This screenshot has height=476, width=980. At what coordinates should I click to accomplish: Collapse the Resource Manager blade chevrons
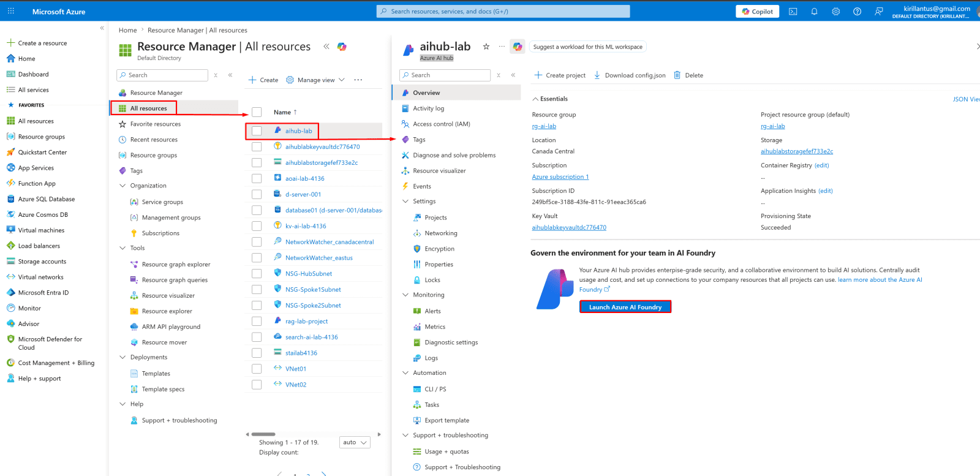[x=326, y=47]
